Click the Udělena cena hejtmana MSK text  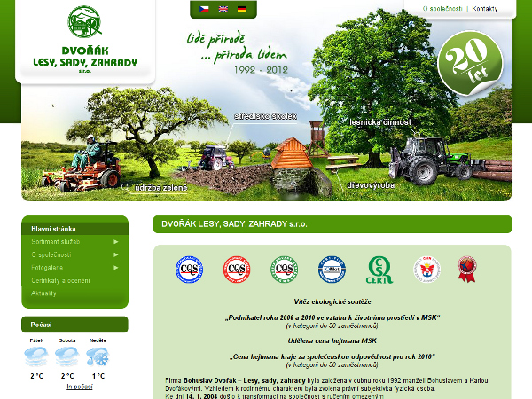click(332, 340)
